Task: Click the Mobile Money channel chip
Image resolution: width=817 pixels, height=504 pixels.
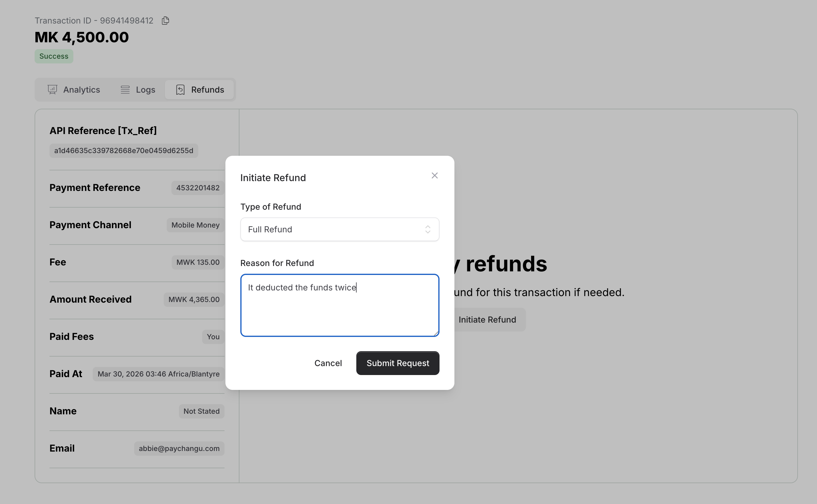Action: [195, 225]
